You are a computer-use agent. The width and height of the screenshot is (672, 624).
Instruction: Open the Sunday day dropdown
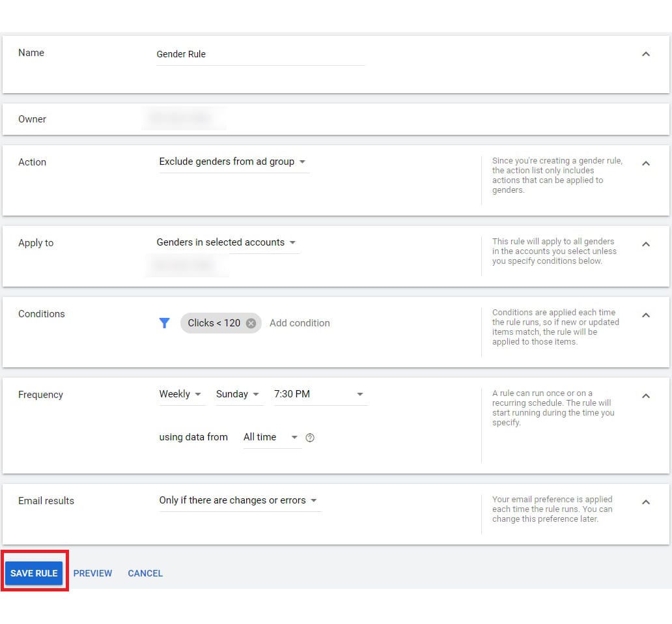tap(238, 394)
